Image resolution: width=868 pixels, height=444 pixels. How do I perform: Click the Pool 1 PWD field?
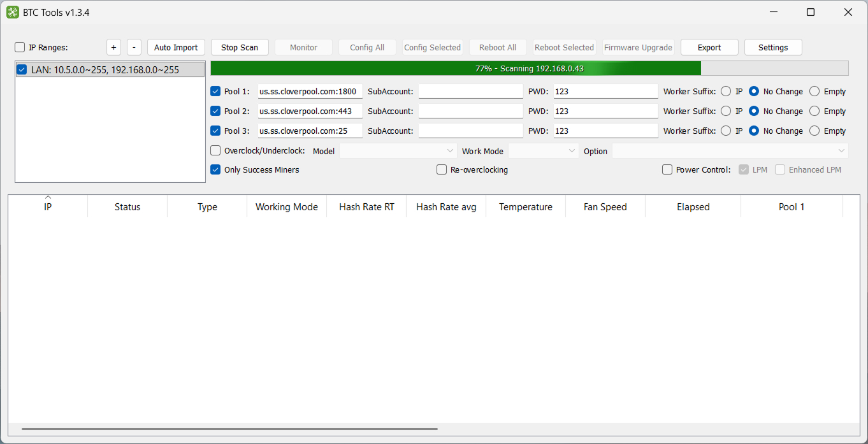coord(605,91)
